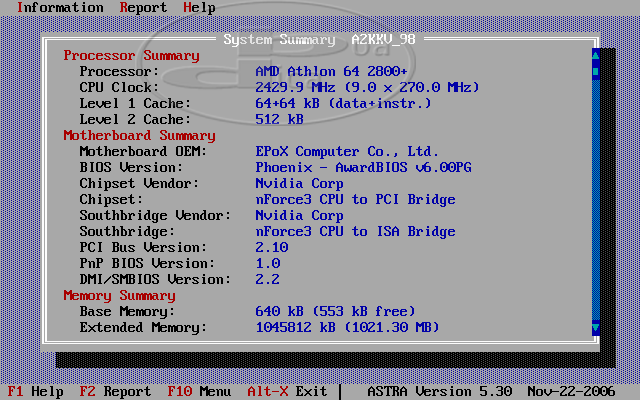Select the Motherboard Summary heading
Screen dimensions: 640x400
pyautogui.click(x=139, y=136)
